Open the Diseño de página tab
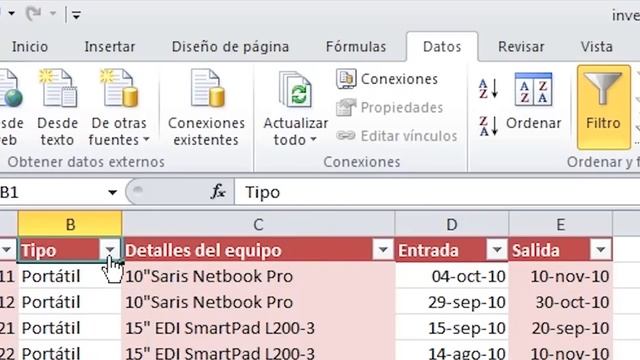The image size is (640, 360). pos(230,47)
